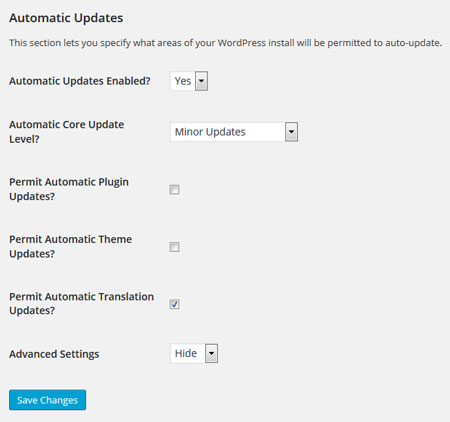Open the Advanced Settings dropdown arrow
450x422 pixels.
coord(211,353)
